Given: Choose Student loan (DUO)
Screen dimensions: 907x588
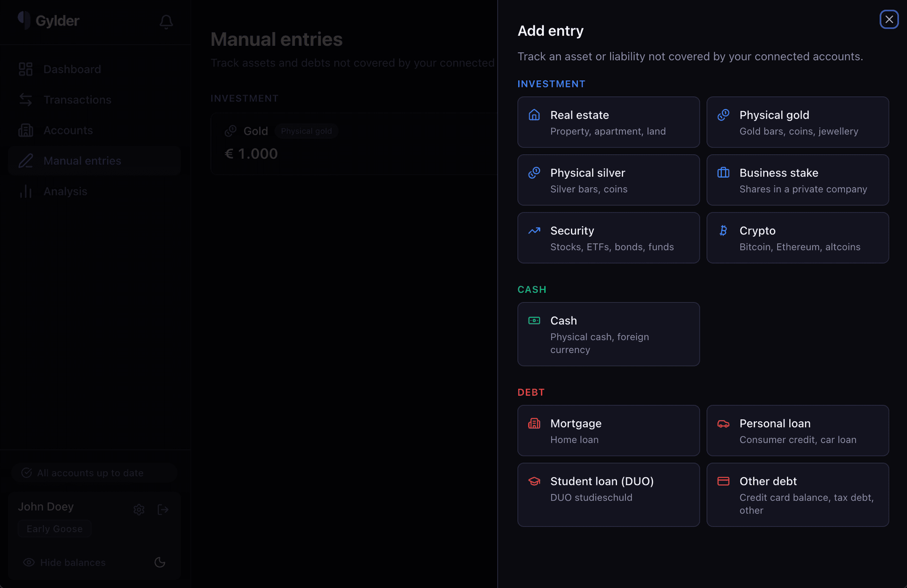Looking at the screenshot, I should click(608, 494).
